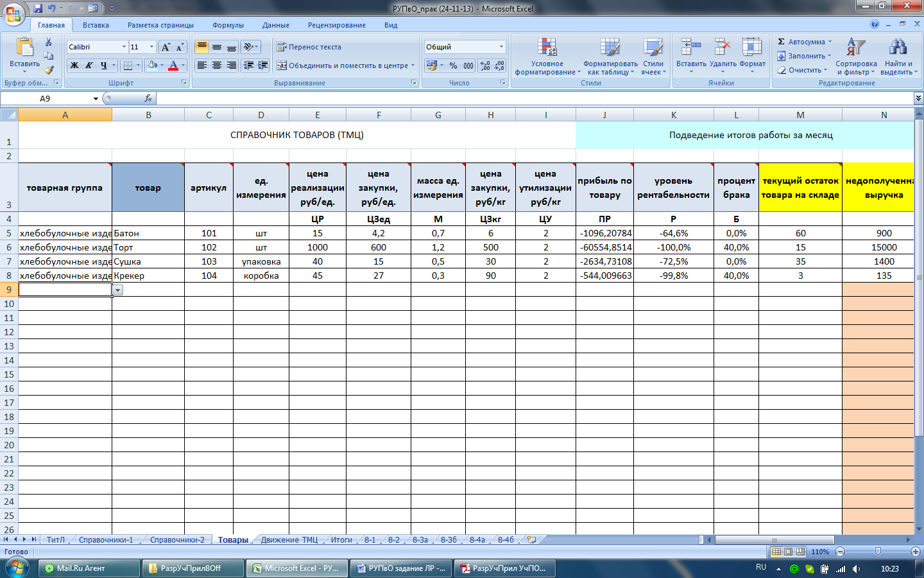Expand the Name Box dropdown arrow
924x578 pixels.
click(x=96, y=99)
